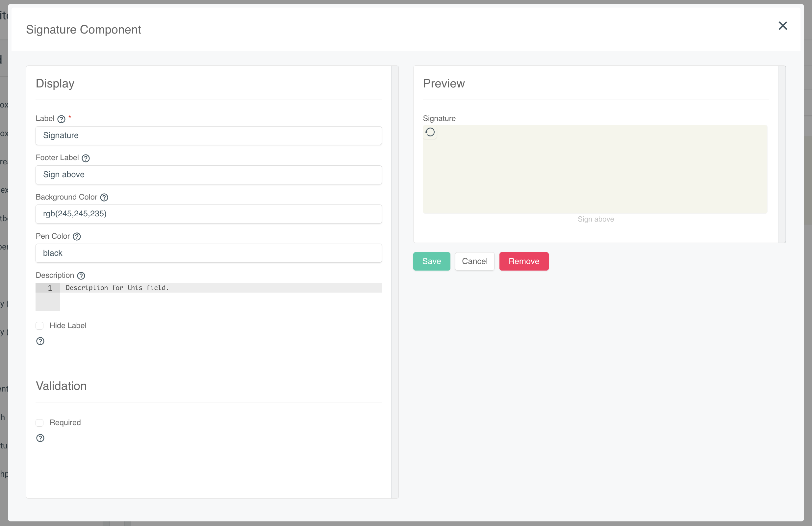This screenshot has width=812, height=526.
Task: Focus the Footer Label input field
Action: tap(209, 175)
